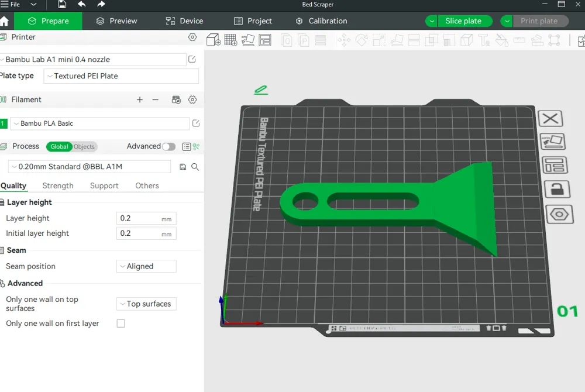Image resolution: width=585 pixels, height=392 pixels.
Task: Select the Mesh boolean tool
Action: point(432,40)
